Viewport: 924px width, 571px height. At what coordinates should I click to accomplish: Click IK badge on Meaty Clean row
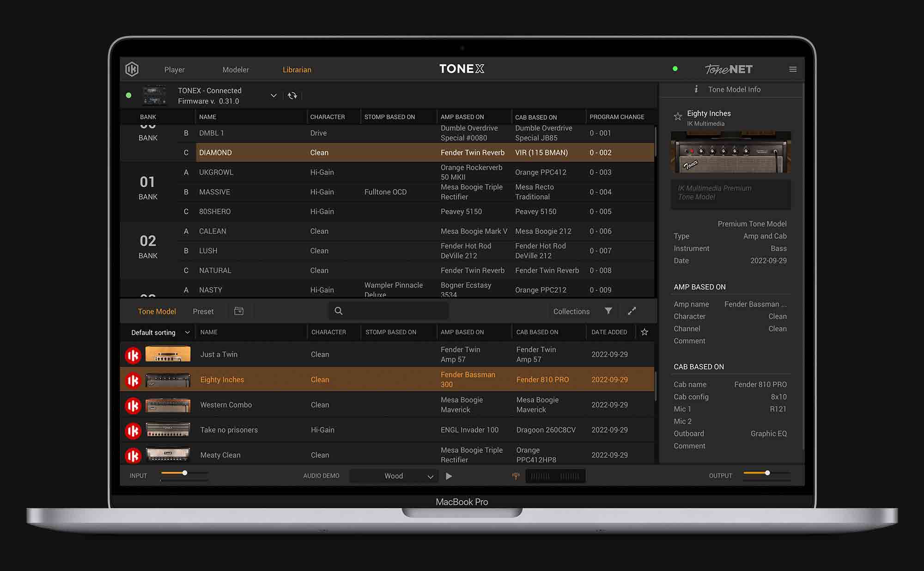tap(133, 455)
